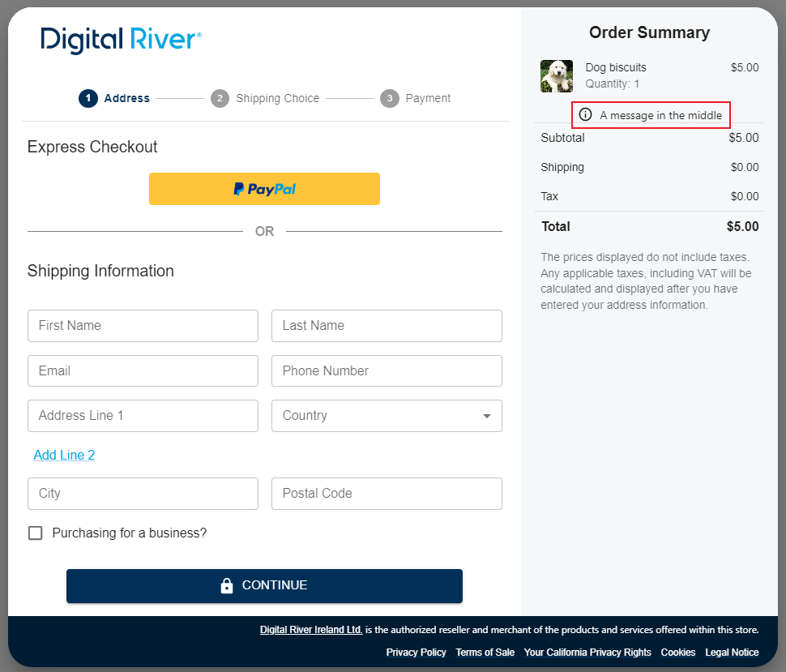Screen dimensions: 786x672
Task: Click the step 2 Shipping Choice circle
Action: tap(220, 98)
